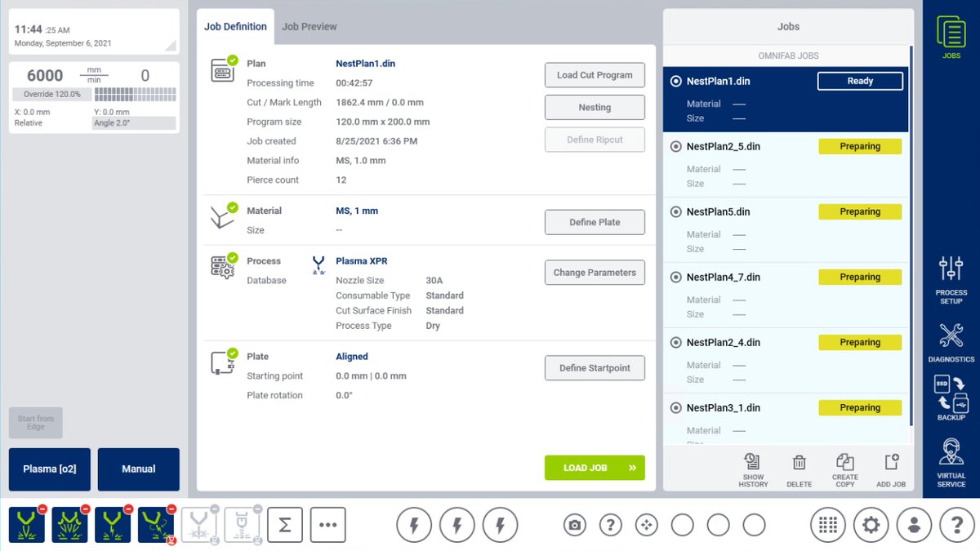Click the Plate status text Aligned

click(x=352, y=357)
